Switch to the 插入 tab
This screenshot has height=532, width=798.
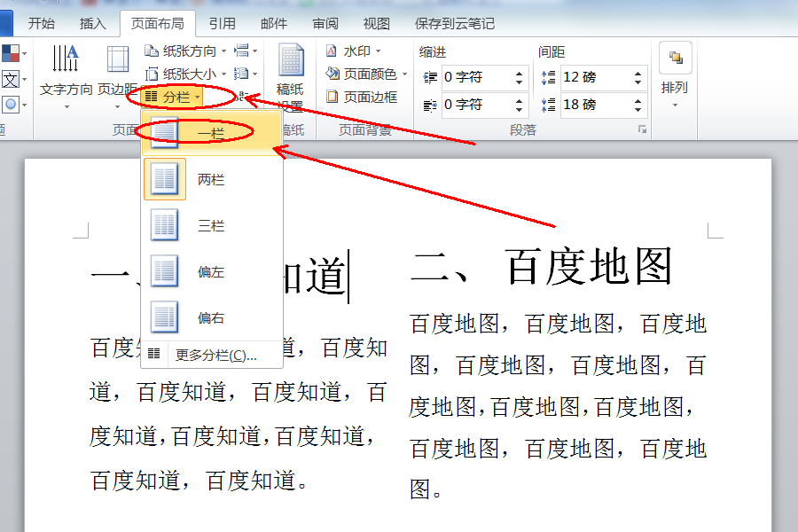(92, 23)
